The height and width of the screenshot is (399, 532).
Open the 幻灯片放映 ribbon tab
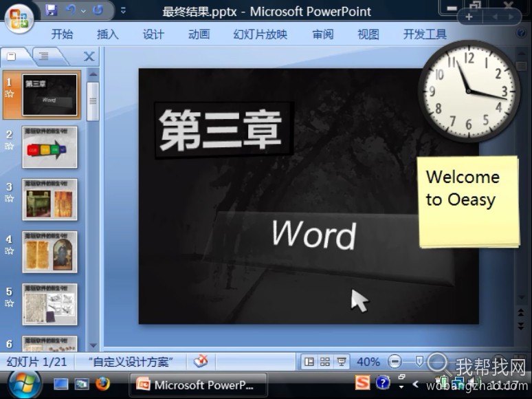pyautogui.click(x=261, y=34)
